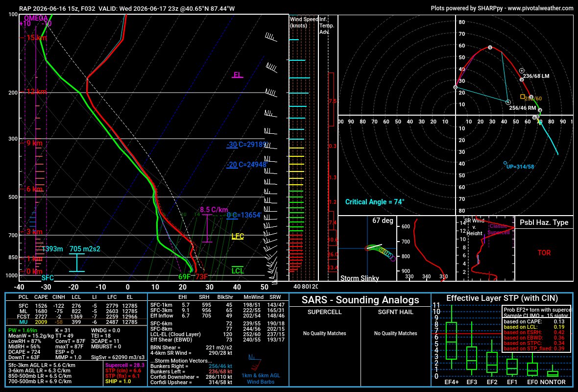Viewport: 578px width, 392px height.
Task: Click the 67 deg slinky tilt value
Action: tap(383, 220)
